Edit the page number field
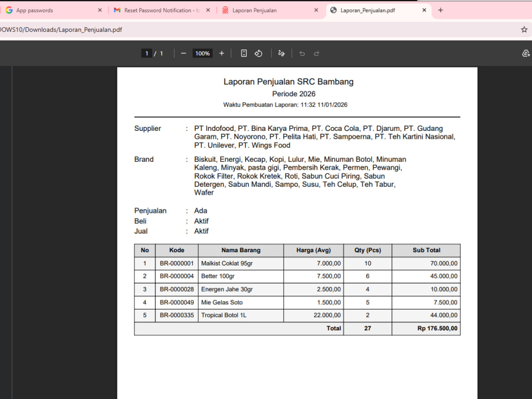This screenshot has width=532, height=399. [147, 53]
